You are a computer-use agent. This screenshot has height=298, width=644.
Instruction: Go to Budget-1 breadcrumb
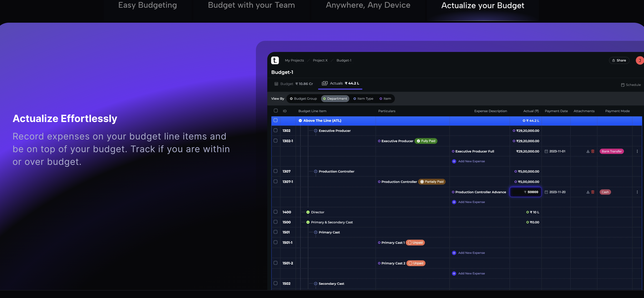click(x=344, y=60)
